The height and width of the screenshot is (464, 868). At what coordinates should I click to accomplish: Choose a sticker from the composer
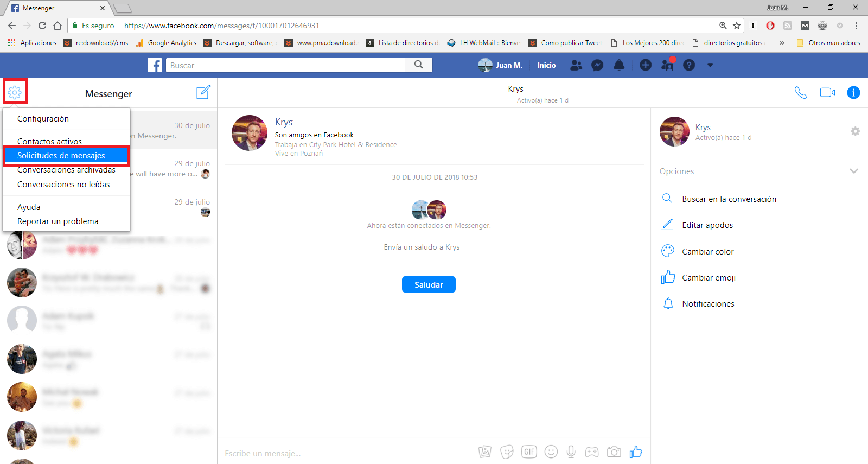pos(507,452)
